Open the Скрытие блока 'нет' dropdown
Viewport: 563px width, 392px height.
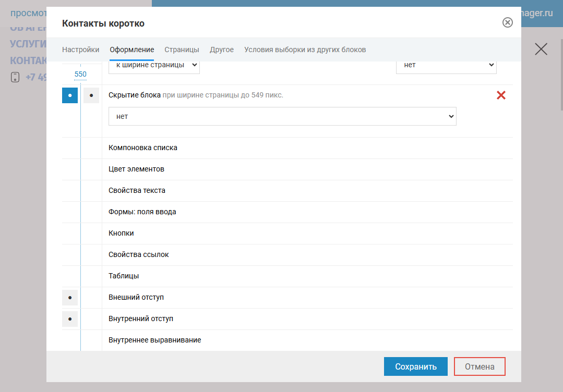coord(282,116)
